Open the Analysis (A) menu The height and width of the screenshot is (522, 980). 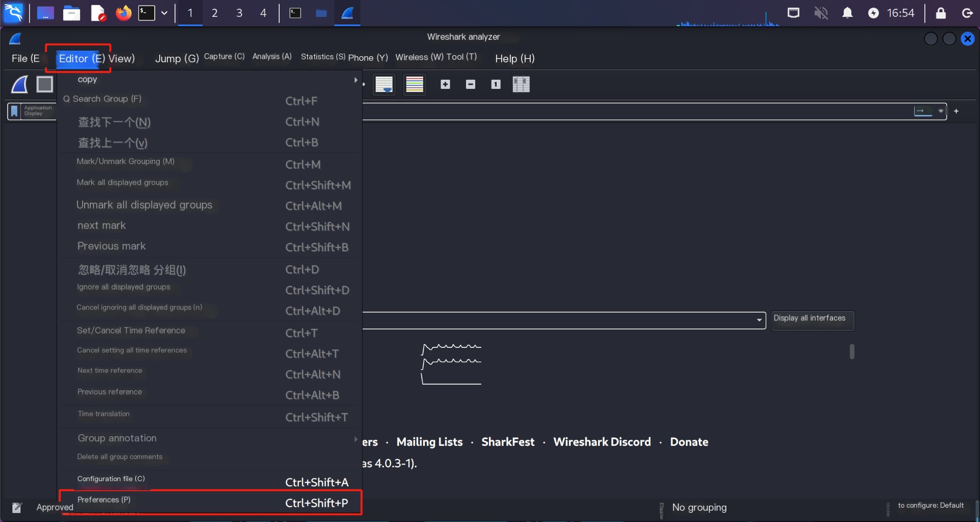pos(272,56)
